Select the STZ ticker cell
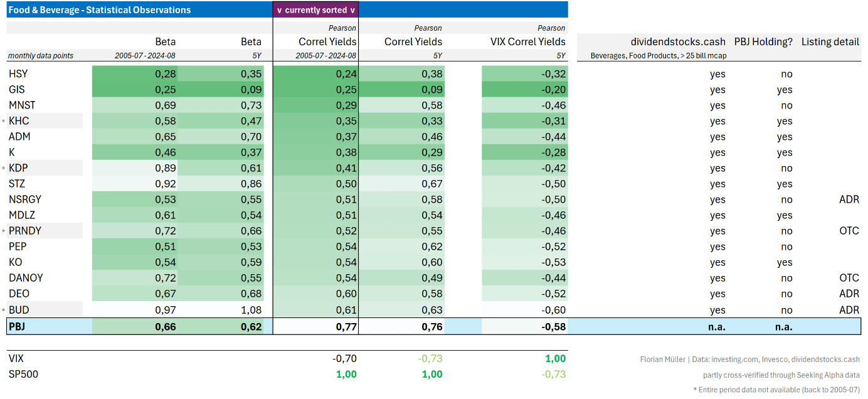868x399 pixels. 17,184
